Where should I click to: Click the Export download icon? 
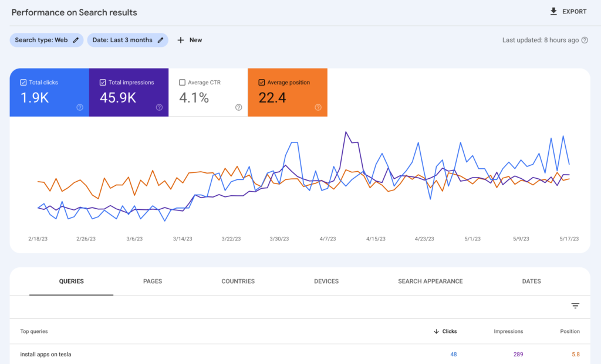coord(552,11)
